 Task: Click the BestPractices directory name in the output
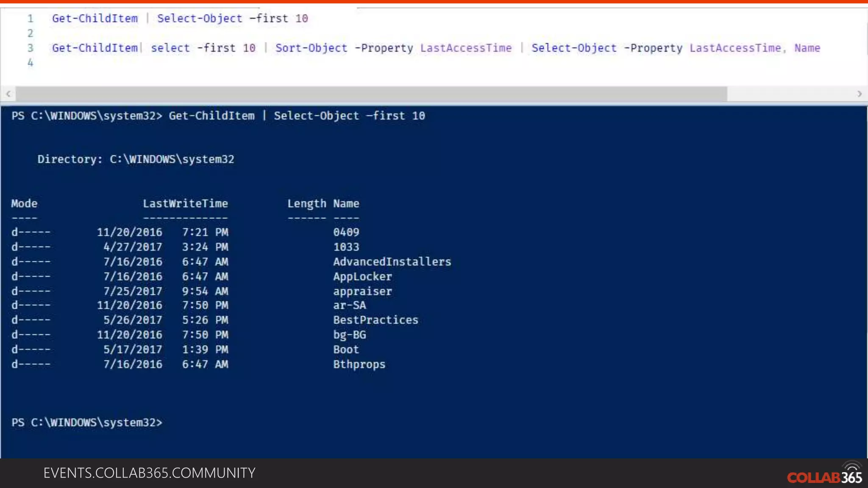pyautogui.click(x=376, y=320)
